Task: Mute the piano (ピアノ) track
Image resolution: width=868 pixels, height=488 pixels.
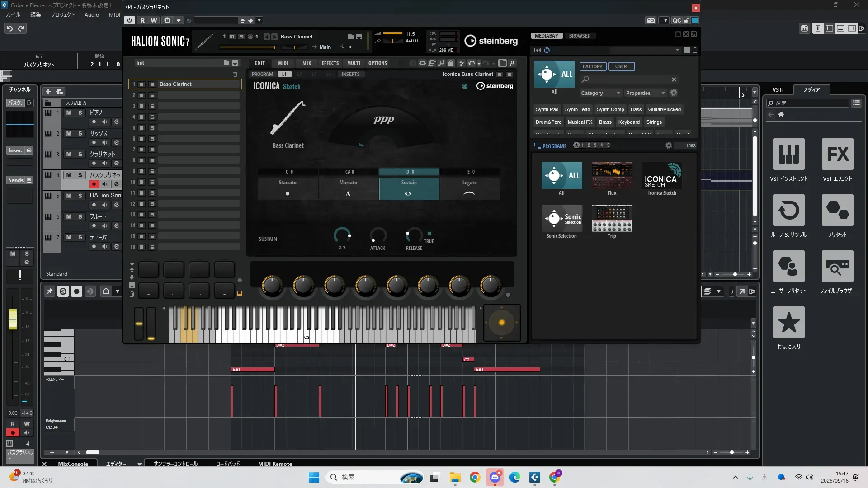Action: click(69, 113)
